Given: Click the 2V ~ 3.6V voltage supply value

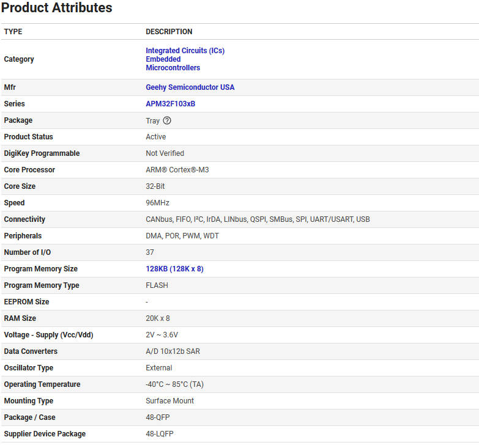Looking at the screenshot, I should coord(162,335).
